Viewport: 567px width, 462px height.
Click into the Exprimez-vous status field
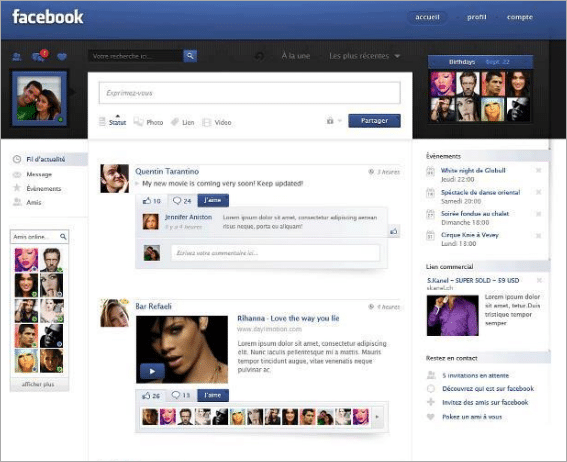tap(250, 93)
